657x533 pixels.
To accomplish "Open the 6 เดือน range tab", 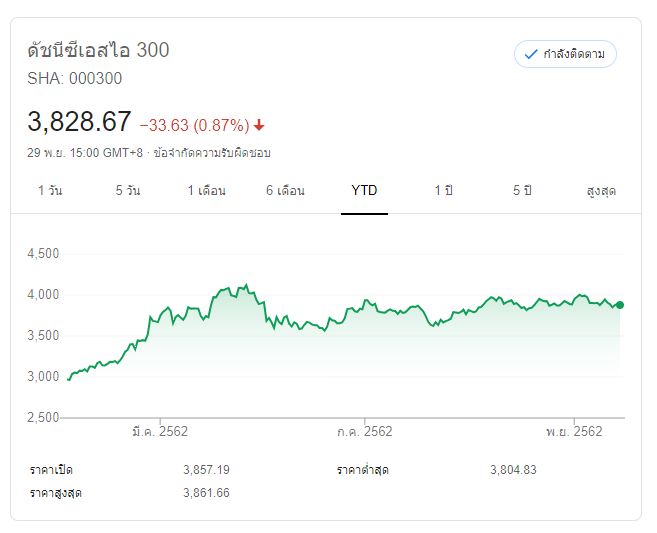I will (x=285, y=191).
